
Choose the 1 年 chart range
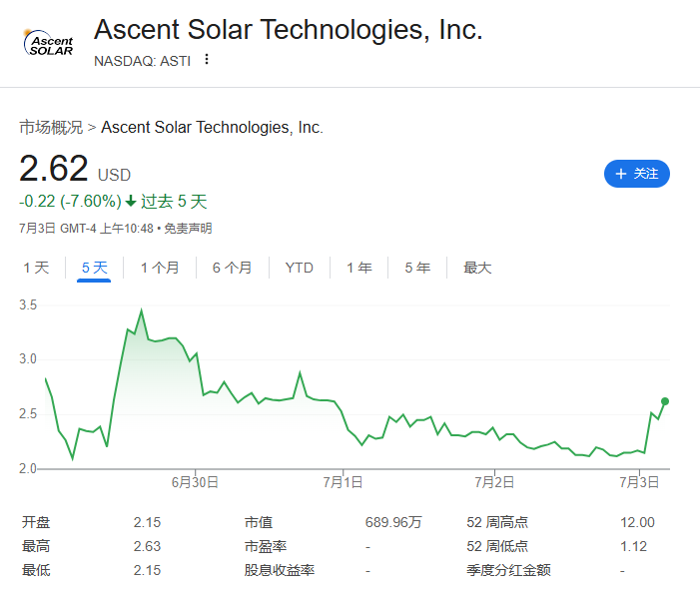coord(359,268)
